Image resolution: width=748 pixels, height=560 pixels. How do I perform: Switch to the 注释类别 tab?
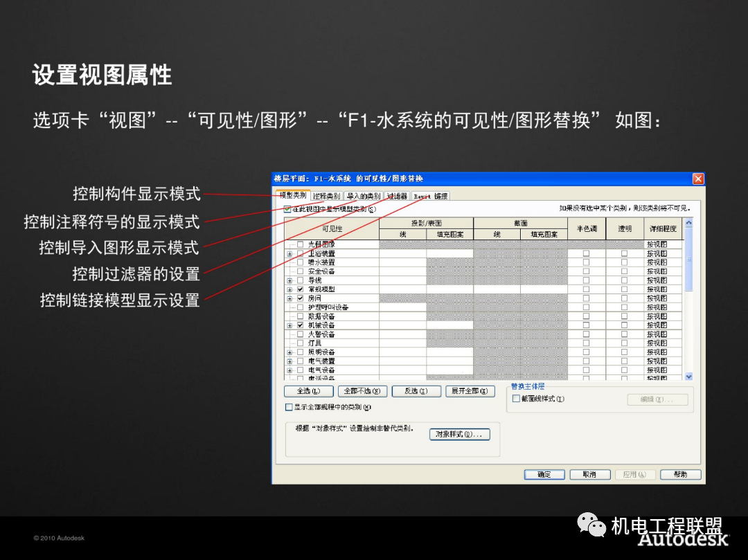coord(327,197)
